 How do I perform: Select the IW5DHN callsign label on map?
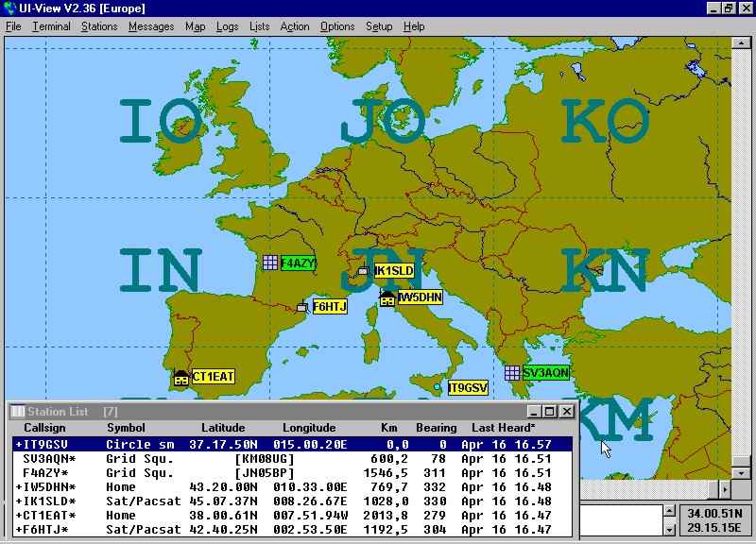coord(420,297)
